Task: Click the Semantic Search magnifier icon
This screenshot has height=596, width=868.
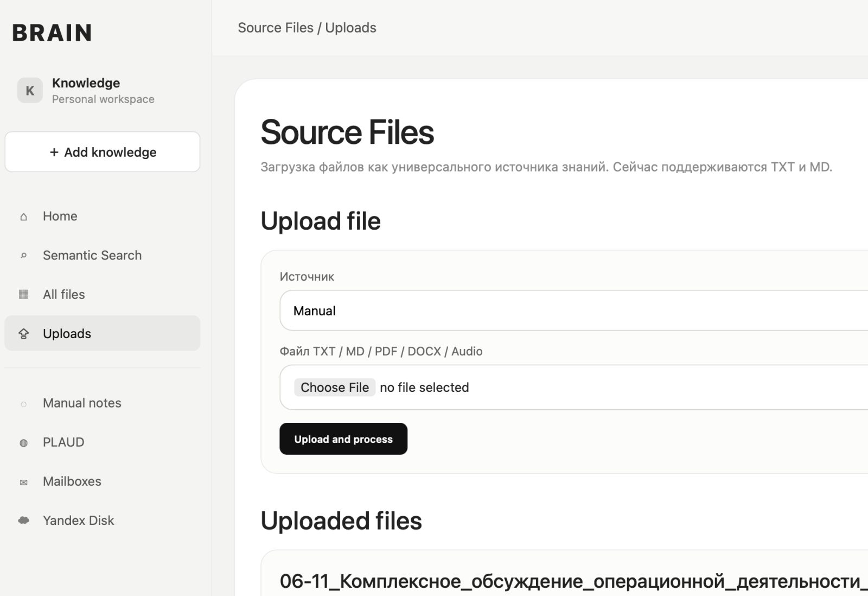Action: [x=23, y=256]
